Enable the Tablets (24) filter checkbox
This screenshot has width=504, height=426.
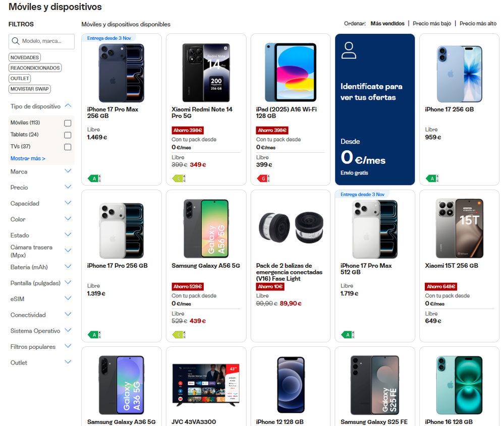tap(68, 135)
